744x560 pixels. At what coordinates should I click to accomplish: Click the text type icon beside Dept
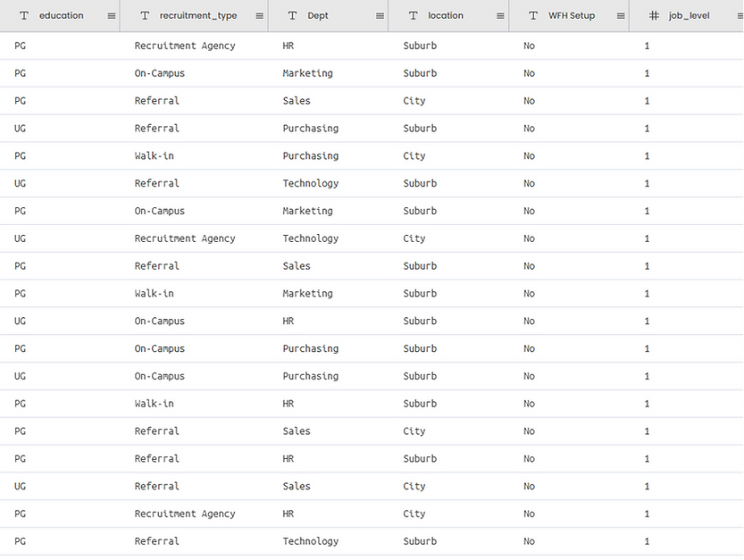coord(292,16)
